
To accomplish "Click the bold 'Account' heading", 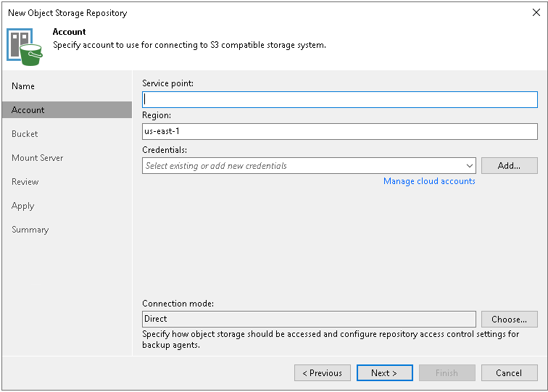I will (69, 32).
